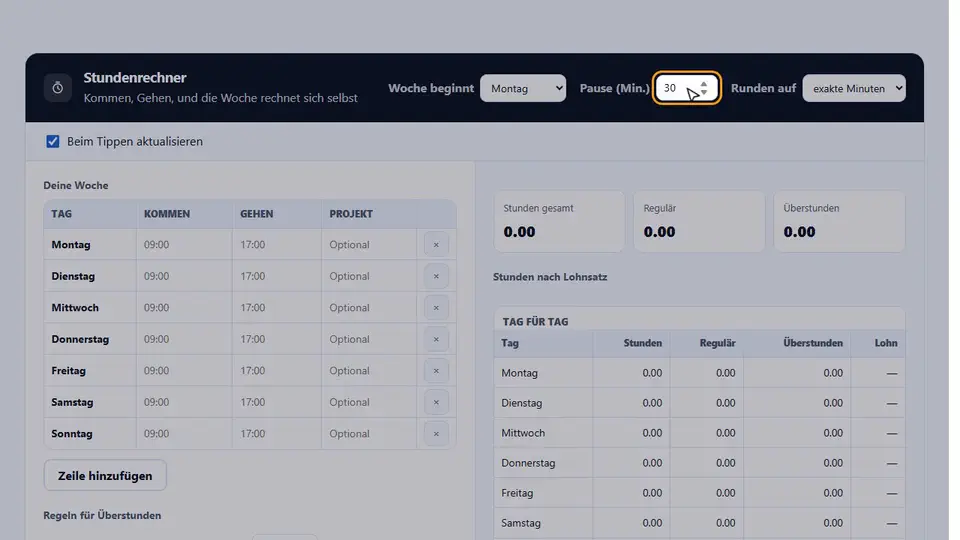Click Samstag row in the Tag für Tag table
Viewport: 960px width, 540px height.
699,523
